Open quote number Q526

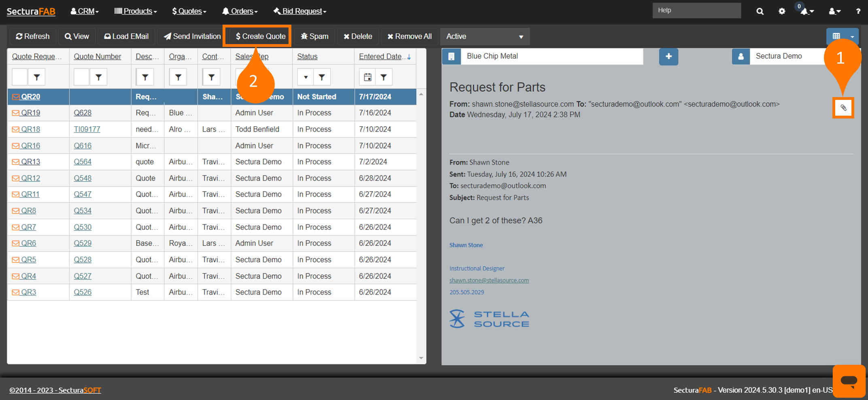pos(83,292)
